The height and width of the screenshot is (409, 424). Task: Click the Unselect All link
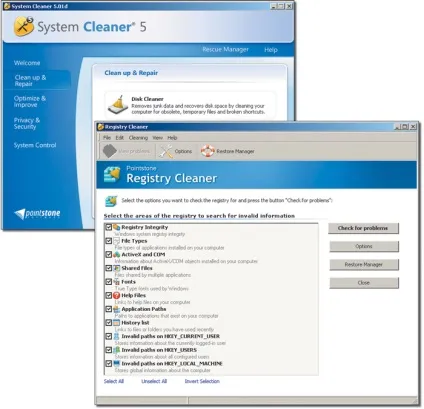point(154,381)
